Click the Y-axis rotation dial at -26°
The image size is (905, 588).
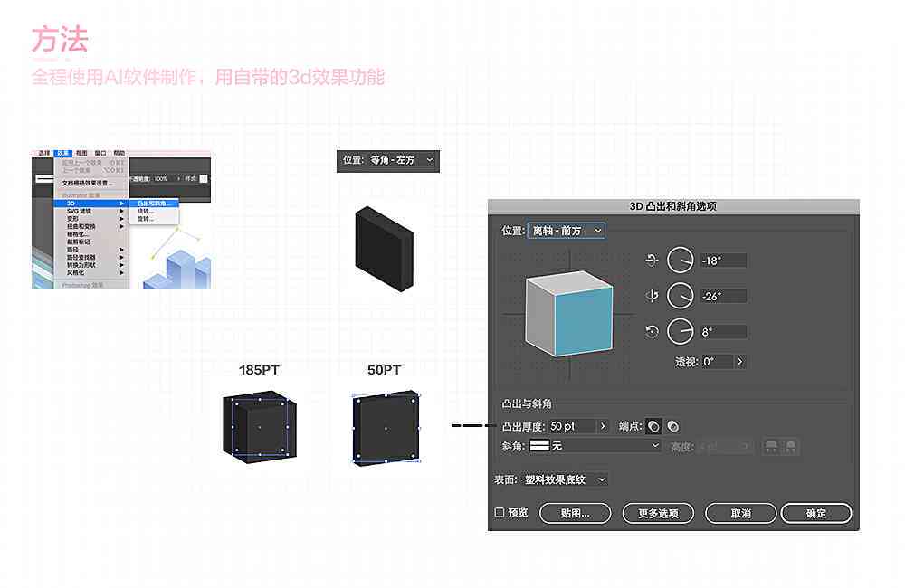[x=681, y=296]
